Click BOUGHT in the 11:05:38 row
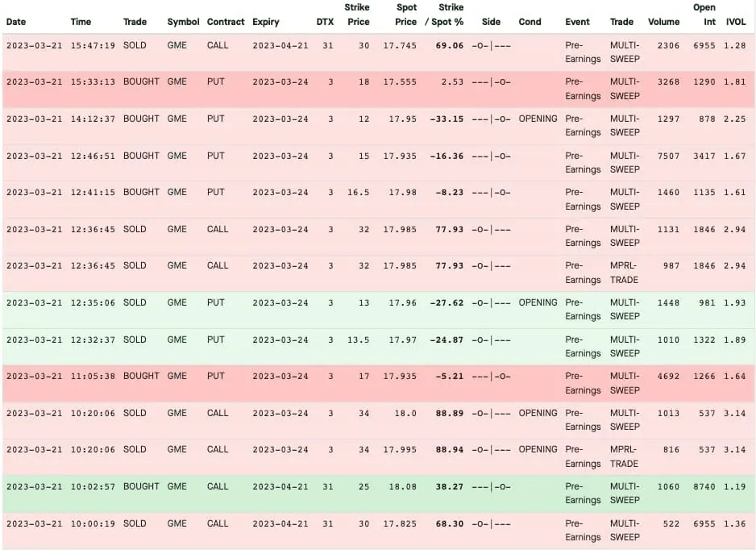The height and width of the screenshot is (550, 756). pyautogui.click(x=141, y=377)
